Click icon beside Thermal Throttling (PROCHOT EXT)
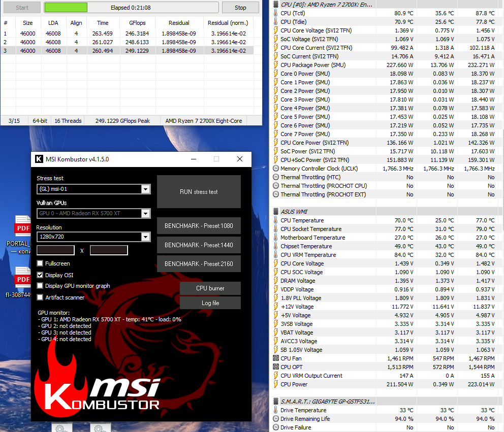 276,194
